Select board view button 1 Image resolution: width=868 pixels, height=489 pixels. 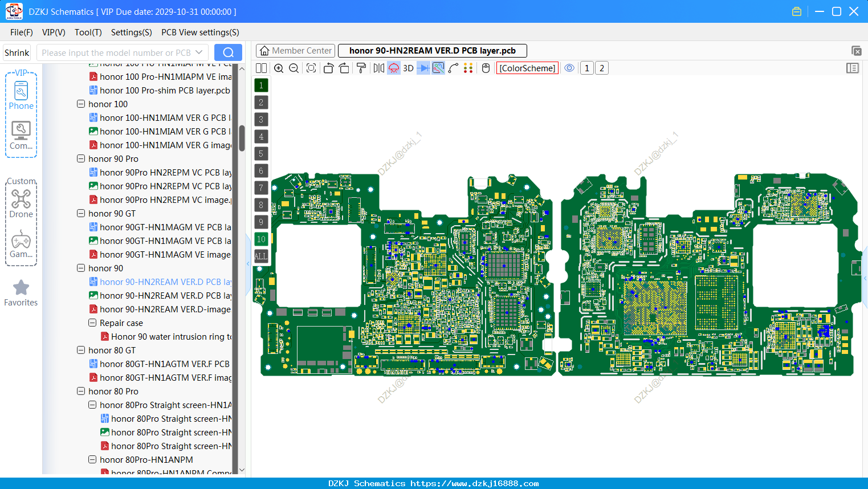coord(587,68)
